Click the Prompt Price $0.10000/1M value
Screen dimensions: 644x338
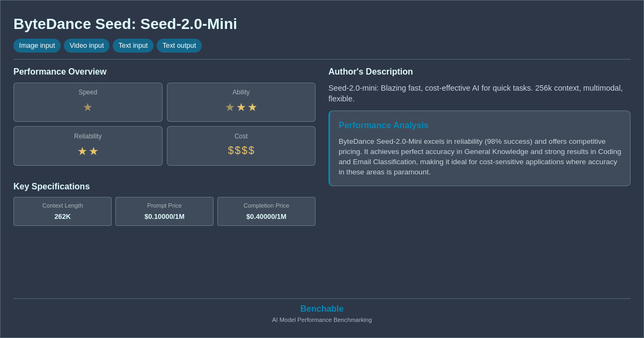tap(164, 217)
